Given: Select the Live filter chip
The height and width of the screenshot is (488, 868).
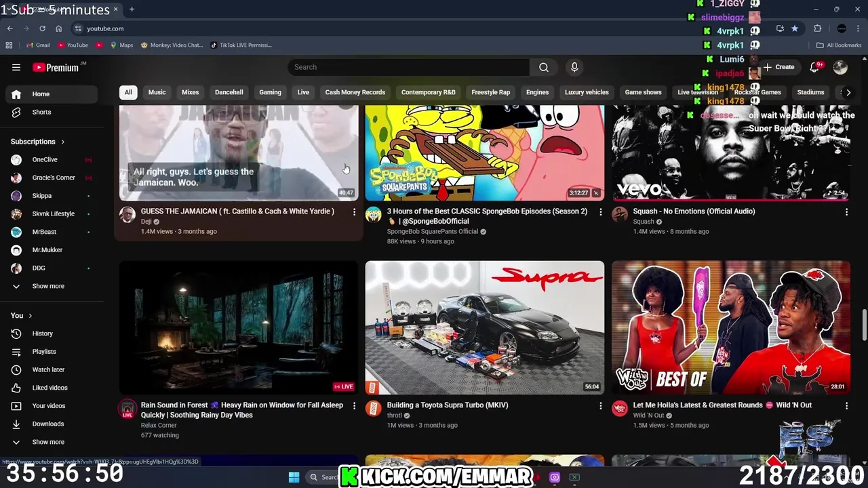Looking at the screenshot, I should (303, 92).
